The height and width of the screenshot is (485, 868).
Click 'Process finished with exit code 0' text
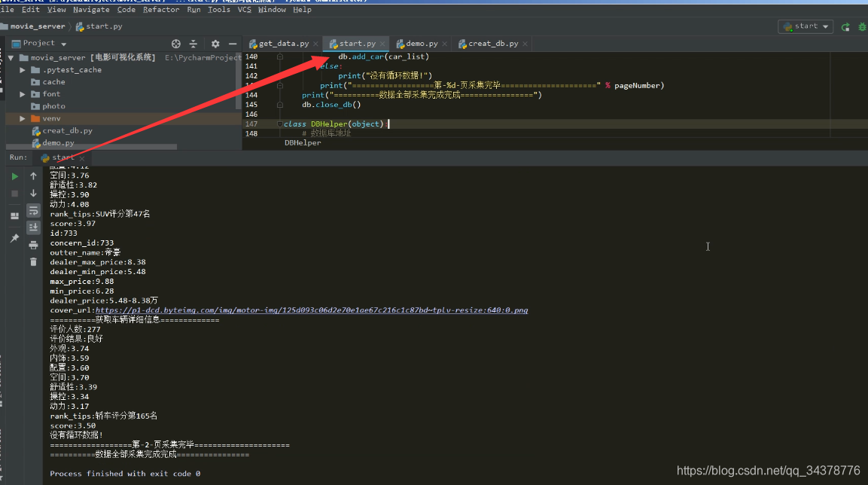125,474
